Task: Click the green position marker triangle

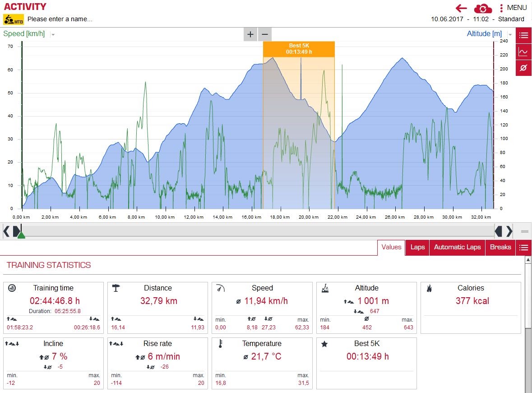Action: (x=21, y=235)
